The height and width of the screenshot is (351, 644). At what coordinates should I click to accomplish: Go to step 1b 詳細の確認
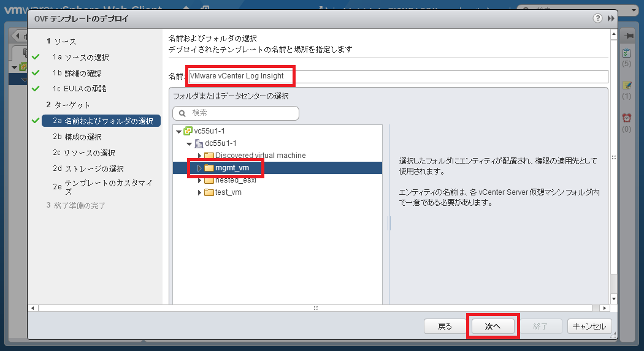[x=77, y=73]
